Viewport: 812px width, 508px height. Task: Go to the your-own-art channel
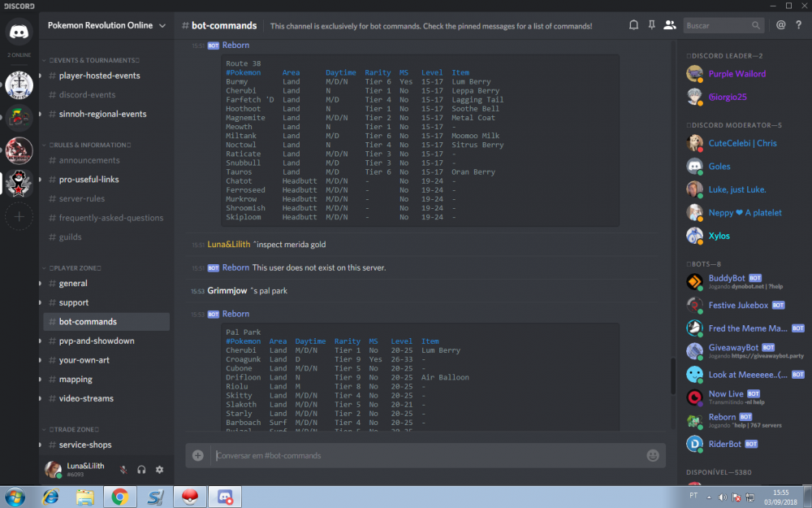click(x=106, y=360)
